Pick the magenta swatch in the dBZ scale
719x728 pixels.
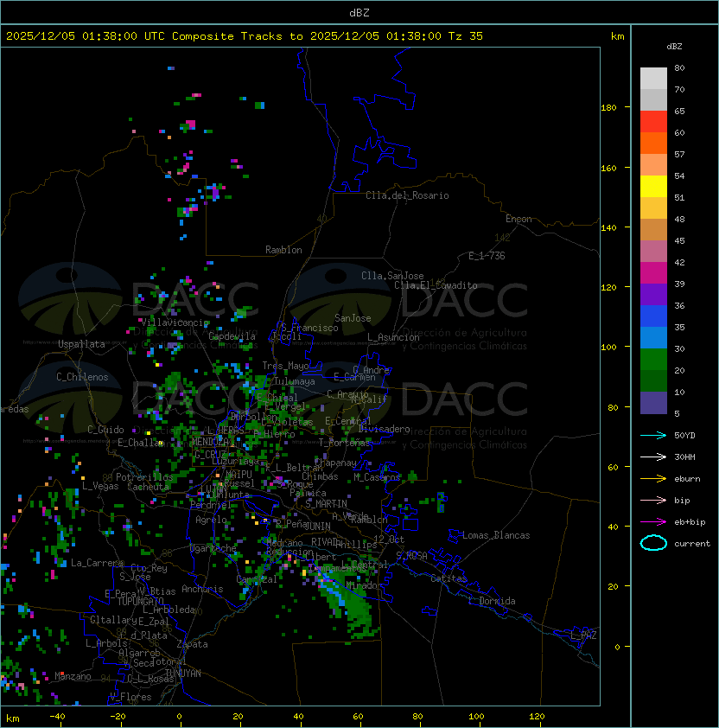click(653, 273)
